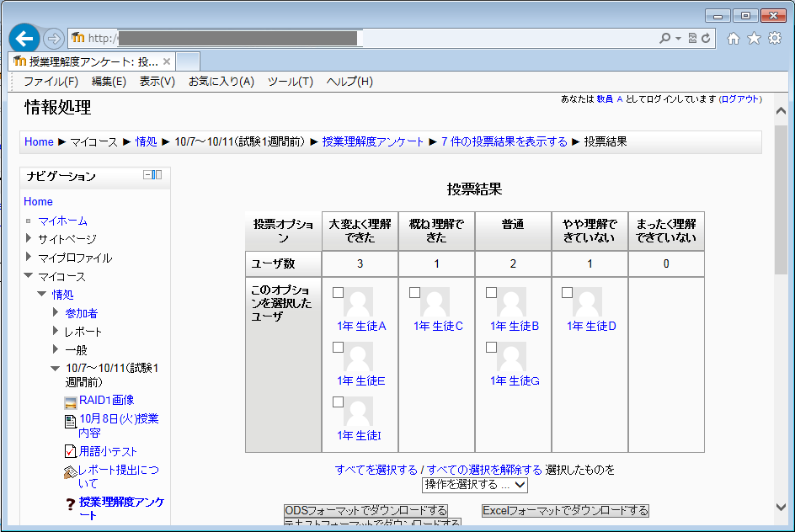Click the RAID1画像 image file icon
The height and width of the screenshot is (532, 795).
click(71, 402)
